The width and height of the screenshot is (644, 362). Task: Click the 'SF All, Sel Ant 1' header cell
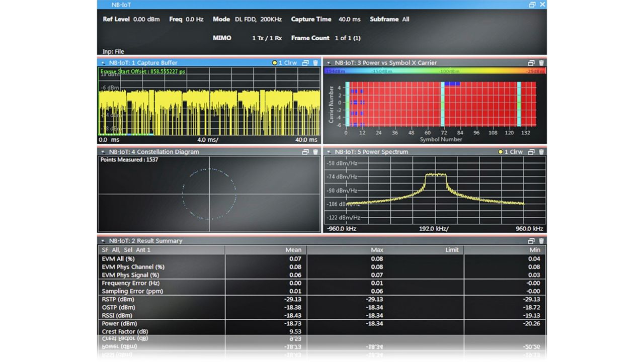[x=126, y=250]
